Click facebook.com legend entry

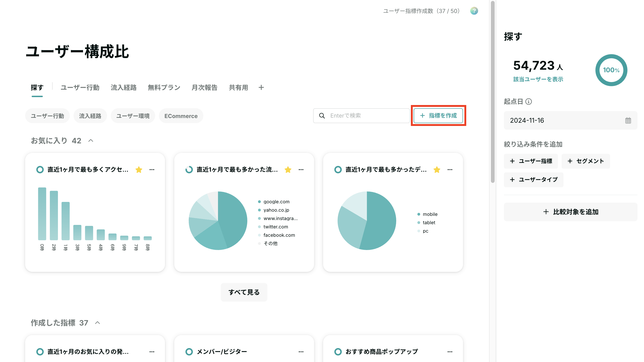tap(276, 235)
